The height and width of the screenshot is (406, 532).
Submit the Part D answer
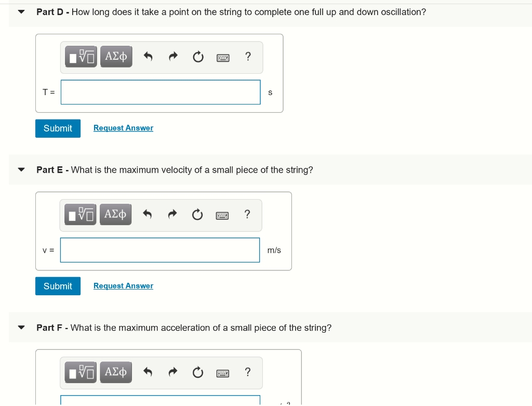coord(58,128)
